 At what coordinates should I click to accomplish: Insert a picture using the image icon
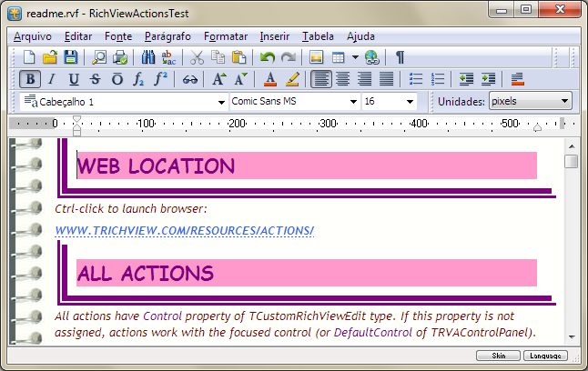[317, 57]
